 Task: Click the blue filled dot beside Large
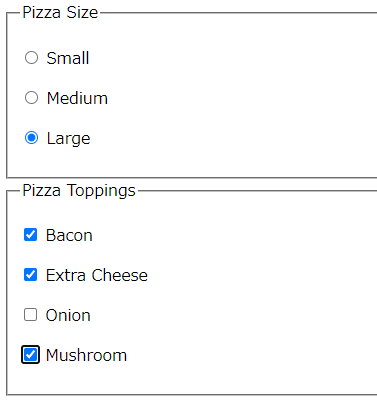31,138
